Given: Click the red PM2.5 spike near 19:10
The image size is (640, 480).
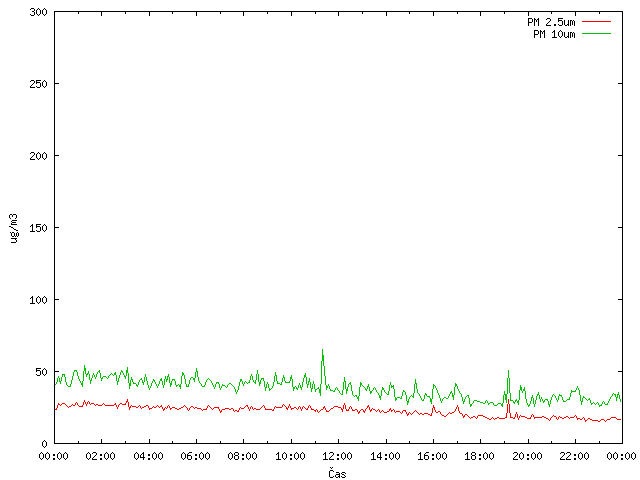Looking at the screenshot, I should pos(508,402).
